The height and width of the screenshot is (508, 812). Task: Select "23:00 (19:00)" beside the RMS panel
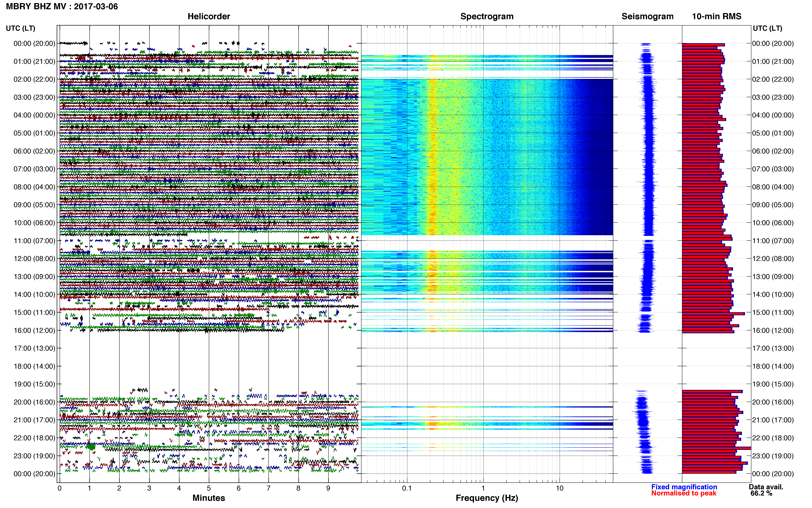pos(773,456)
